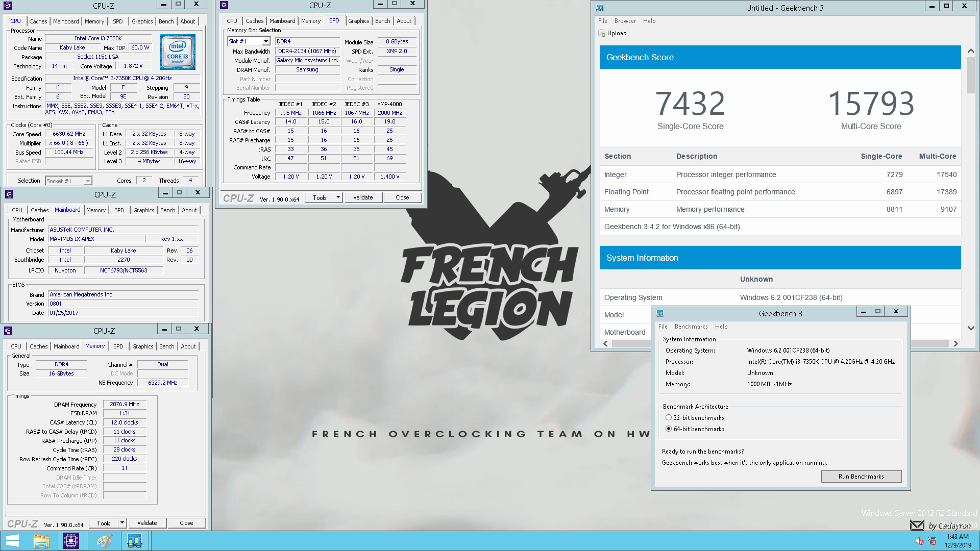Click the Single-Core Score 7432
The height and width of the screenshot is (551, 980).
pyautogui.click(x=690, y=104)
